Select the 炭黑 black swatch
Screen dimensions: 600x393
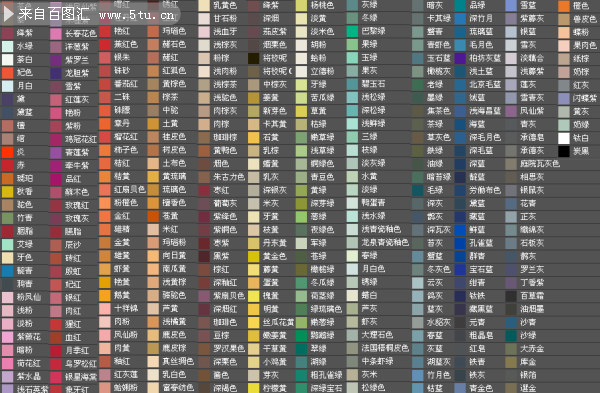pos(564,152)
